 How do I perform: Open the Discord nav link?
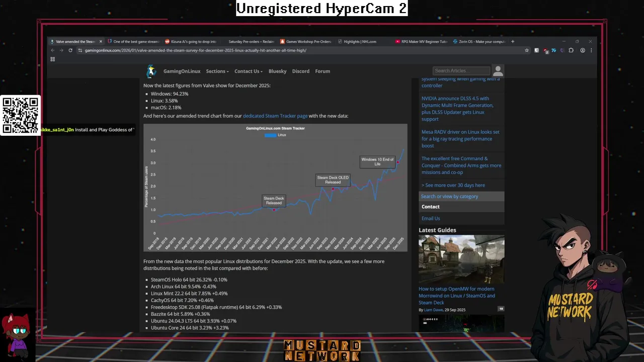coord(301,71)
